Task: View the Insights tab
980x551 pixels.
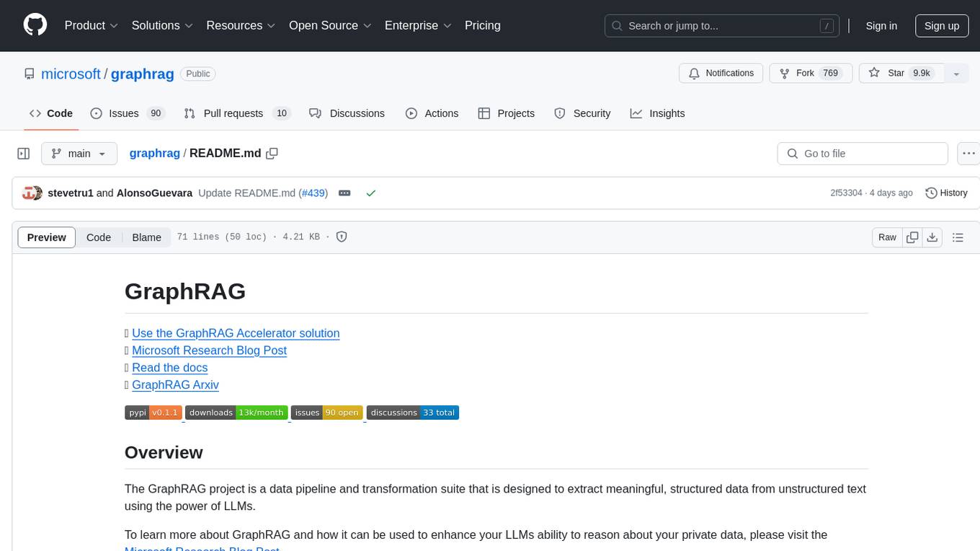Action: 657,113
